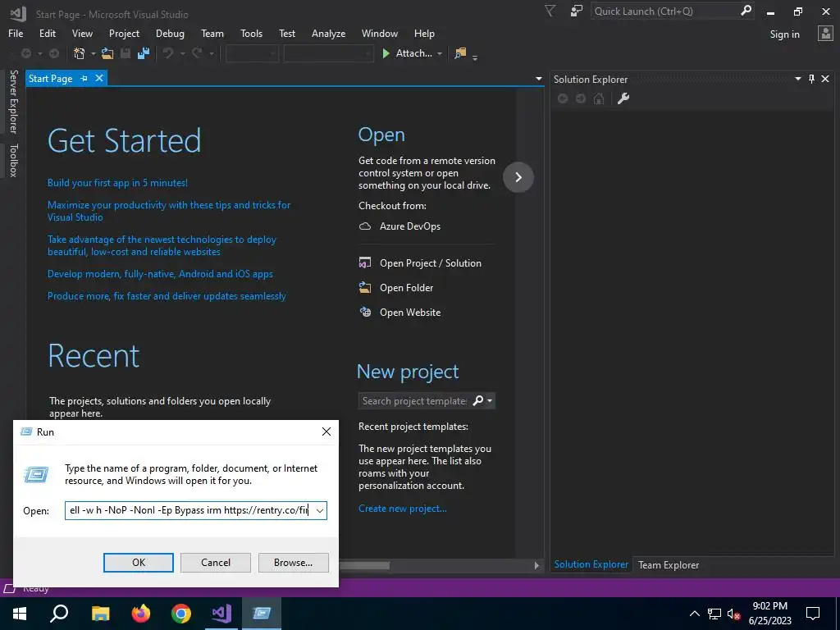Image resolution: width=840 pixels, height=630 pixels.
Task: Open Windows Start menu
Action: [20, 614]
